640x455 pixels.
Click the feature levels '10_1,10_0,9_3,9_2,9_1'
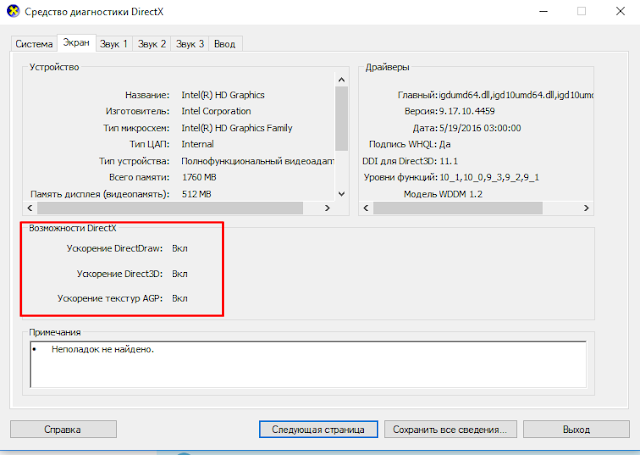tap(489, 178)
